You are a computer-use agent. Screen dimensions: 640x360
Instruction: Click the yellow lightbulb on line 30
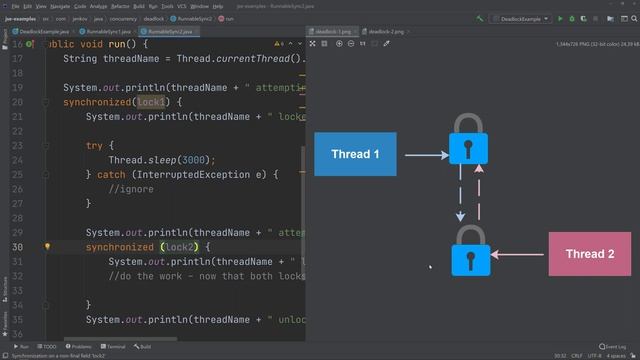(x=47, y=247)
